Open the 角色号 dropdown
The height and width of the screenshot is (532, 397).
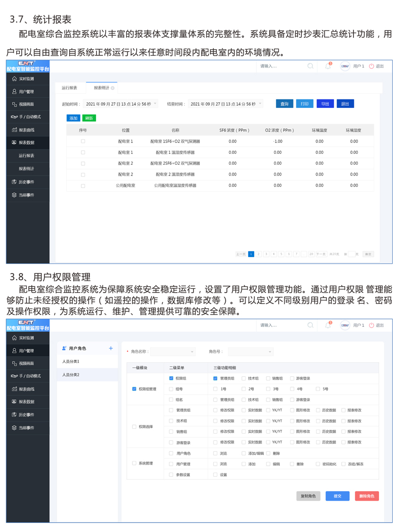click(270, 352)
